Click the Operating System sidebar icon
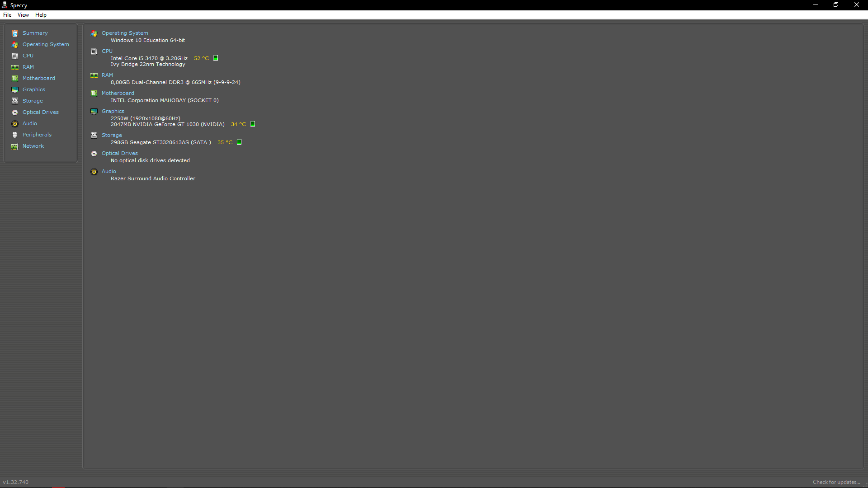The image size is (868, 488). click(x=15, y=45)
